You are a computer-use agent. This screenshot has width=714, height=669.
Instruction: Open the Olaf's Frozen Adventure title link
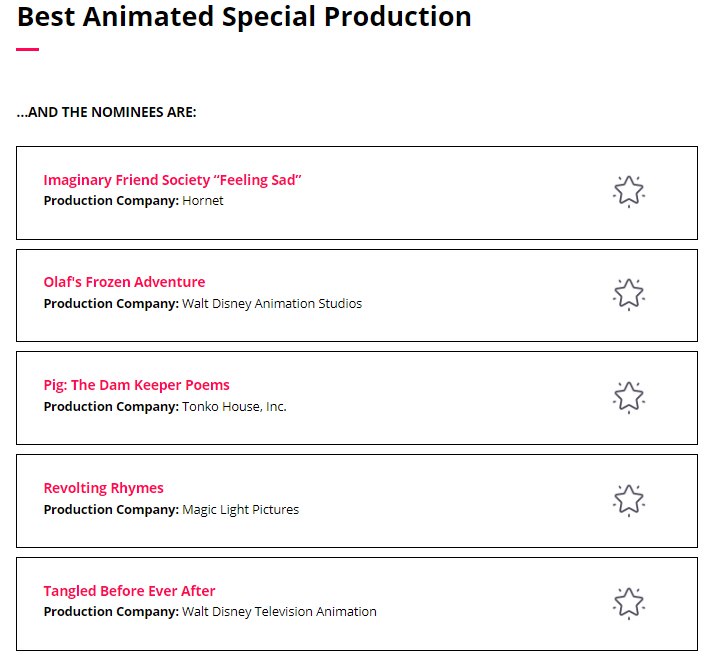point(124,282)
